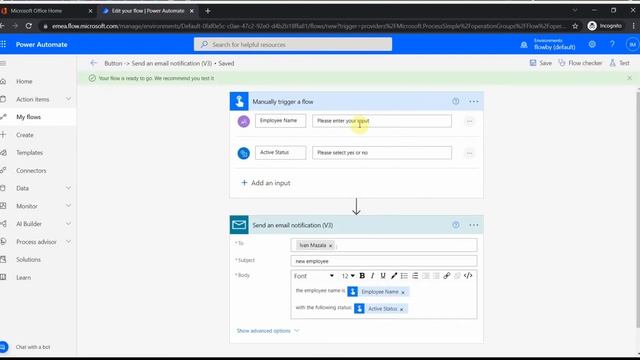The width and height of the screenshot is (640, 360).
Task: Open the menu for Send an email notification
Action: click(473, 225)
